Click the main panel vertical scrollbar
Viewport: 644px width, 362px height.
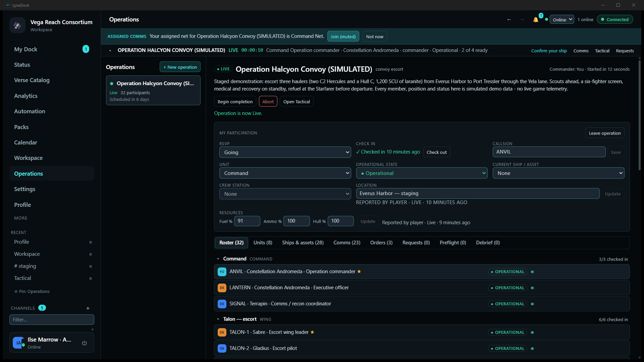coord(640,116)
